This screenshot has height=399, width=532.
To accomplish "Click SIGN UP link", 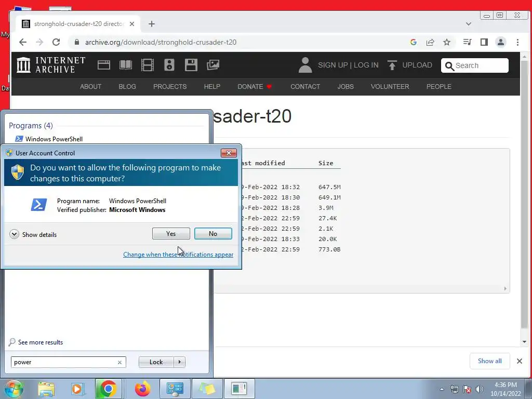I will pos(333,65).
